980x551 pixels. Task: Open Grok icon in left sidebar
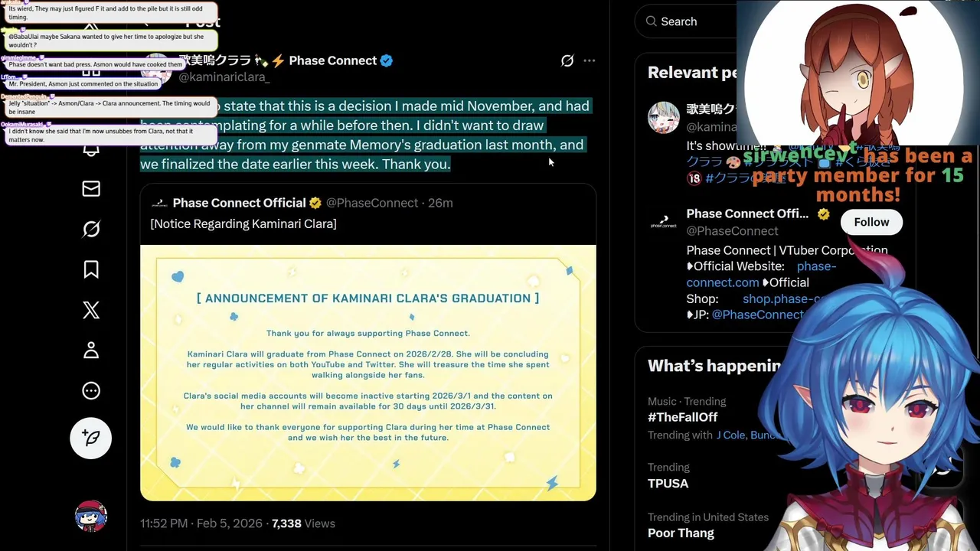(x=91, y=229)
